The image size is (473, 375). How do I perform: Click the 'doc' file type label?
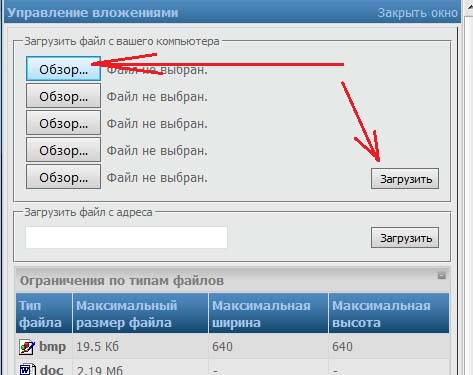click(x=52, y=370)
